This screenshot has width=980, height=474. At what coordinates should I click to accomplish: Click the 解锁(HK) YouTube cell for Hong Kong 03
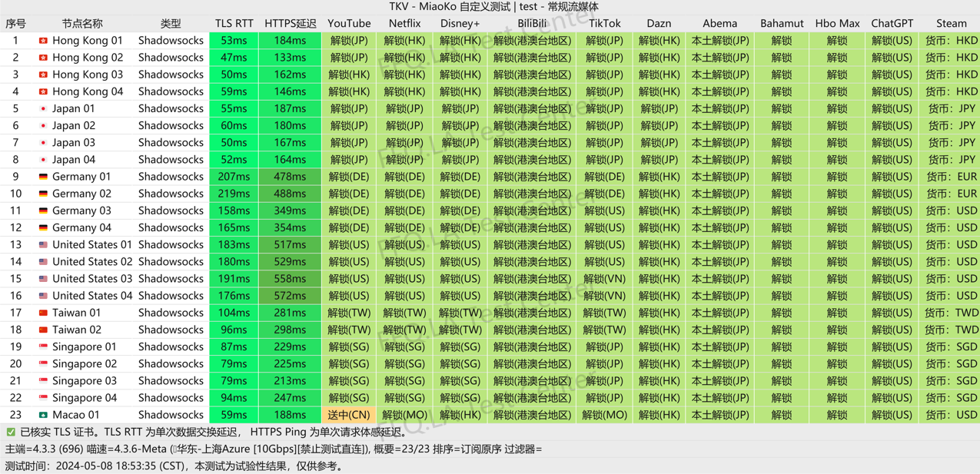349,75
